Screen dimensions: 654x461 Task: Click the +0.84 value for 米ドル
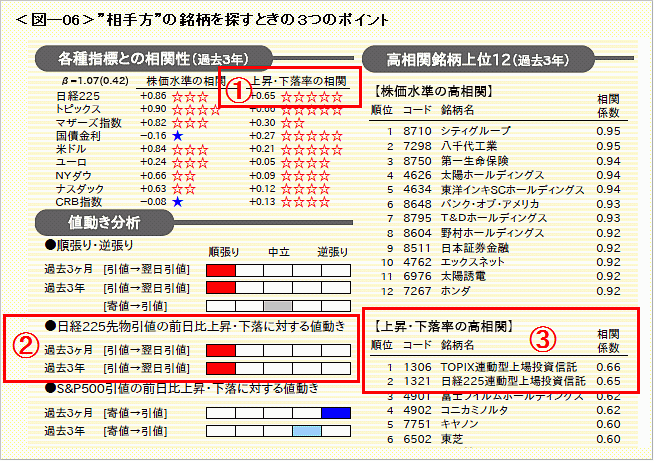click(153, 149)
